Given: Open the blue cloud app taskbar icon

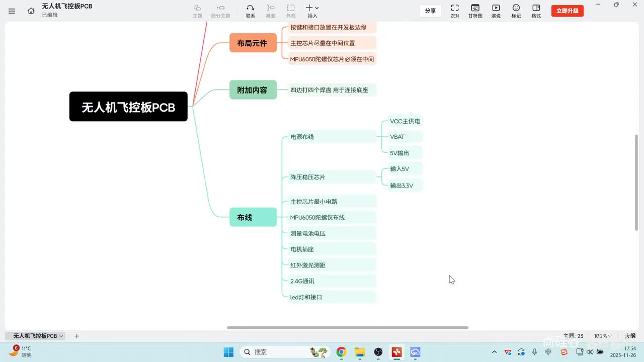Looking at the screenshot, I should pyautogui.click(x=415, y=352).
